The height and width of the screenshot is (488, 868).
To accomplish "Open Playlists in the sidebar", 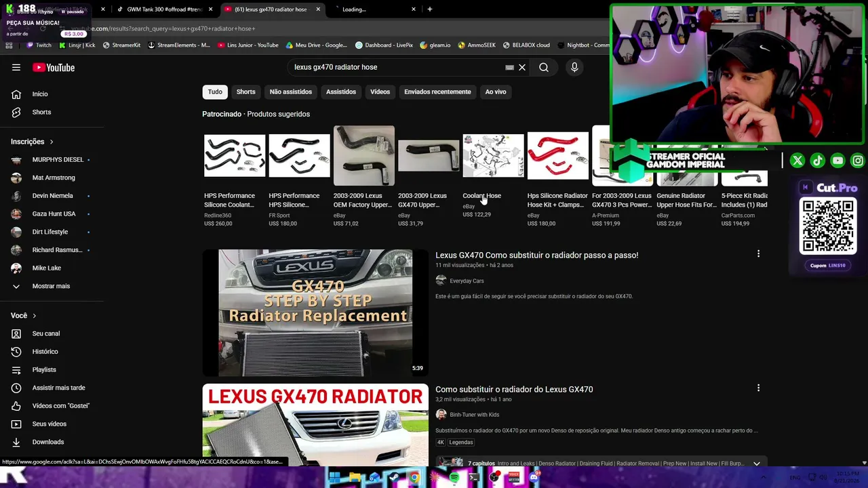I will tap(52, 369).
